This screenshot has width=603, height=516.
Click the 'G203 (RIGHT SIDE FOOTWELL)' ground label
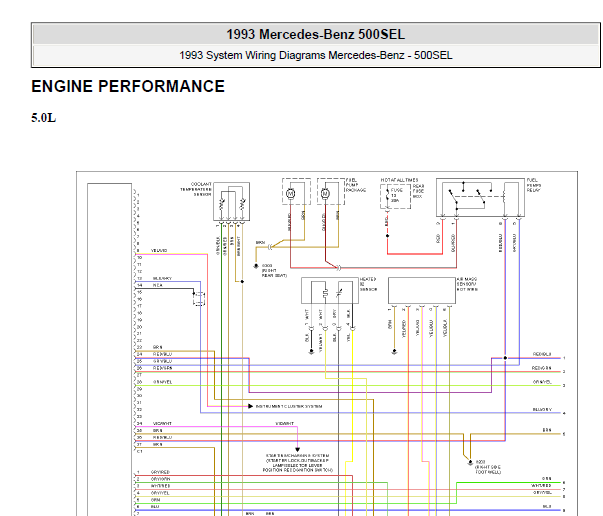[x=488, y=467]
